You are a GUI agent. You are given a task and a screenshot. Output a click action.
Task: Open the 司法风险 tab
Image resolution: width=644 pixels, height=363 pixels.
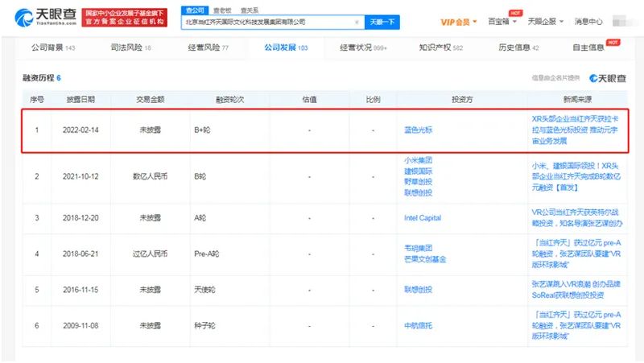[130, 48]
